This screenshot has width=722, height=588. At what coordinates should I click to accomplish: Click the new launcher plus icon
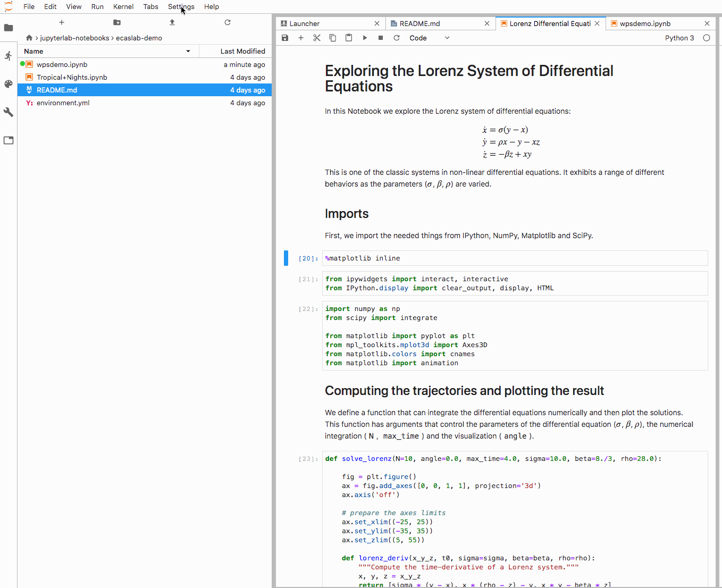click(62, 22)
